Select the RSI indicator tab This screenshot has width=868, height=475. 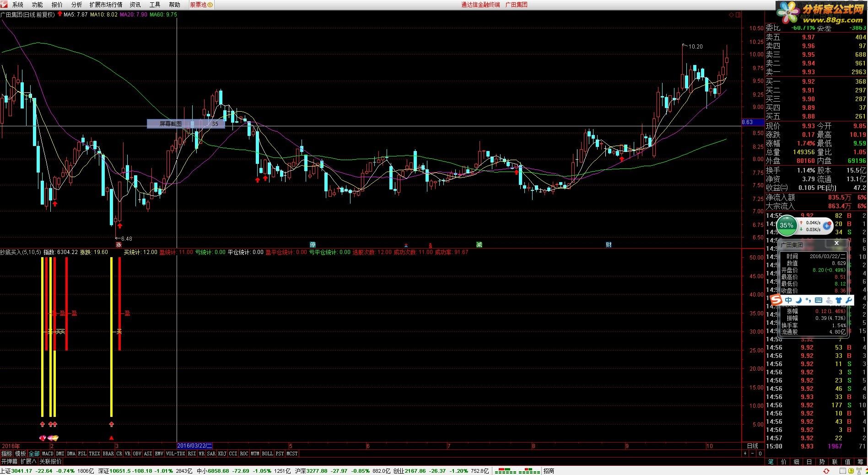tap(192, 453)
